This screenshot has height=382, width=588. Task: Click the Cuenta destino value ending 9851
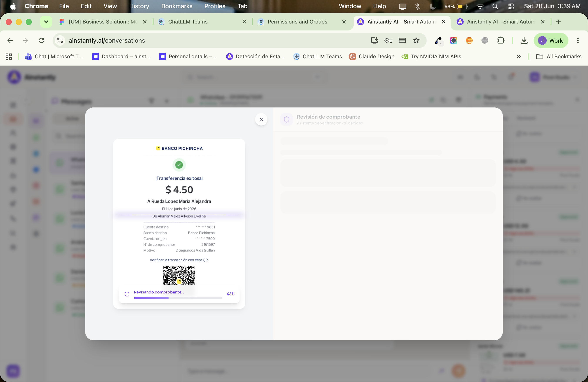pyautogui.click(x=205, y=227)
